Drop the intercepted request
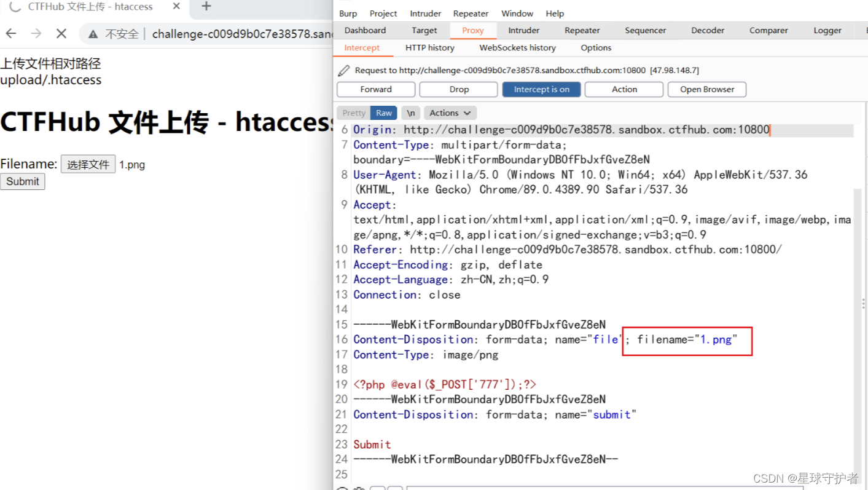Image resolution: width=868 pixels, height=490 pixels. click(x=459, y=89)
